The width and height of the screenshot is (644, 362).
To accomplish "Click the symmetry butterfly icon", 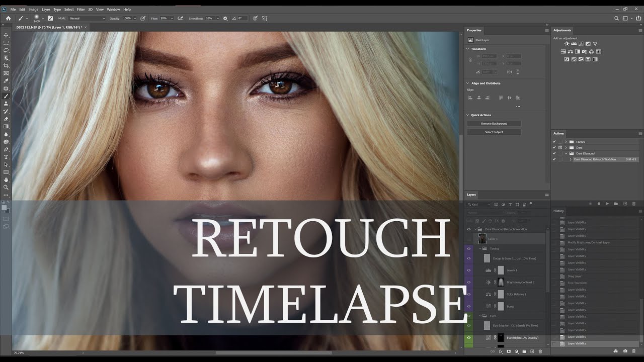I will pyautogui.click(x=265, y=18).
